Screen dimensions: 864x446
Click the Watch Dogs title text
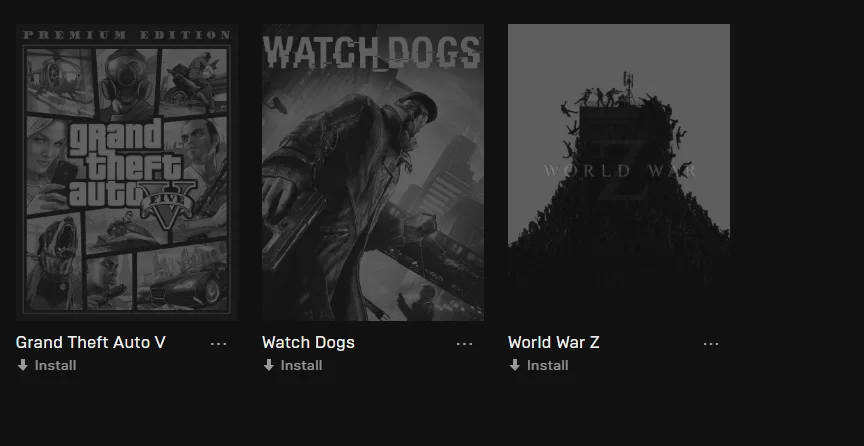pyautogui.click(x=309, y=342)
